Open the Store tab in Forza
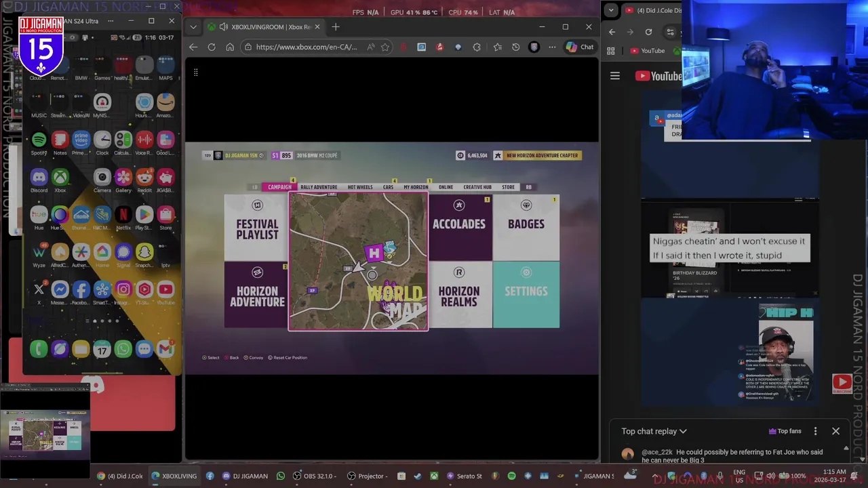 [x=508, y=187]
